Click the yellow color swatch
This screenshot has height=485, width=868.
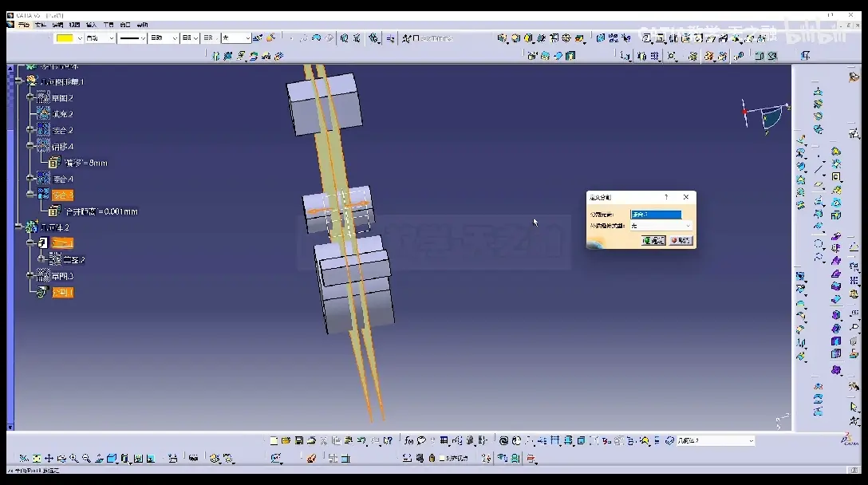tap(65, 37)
